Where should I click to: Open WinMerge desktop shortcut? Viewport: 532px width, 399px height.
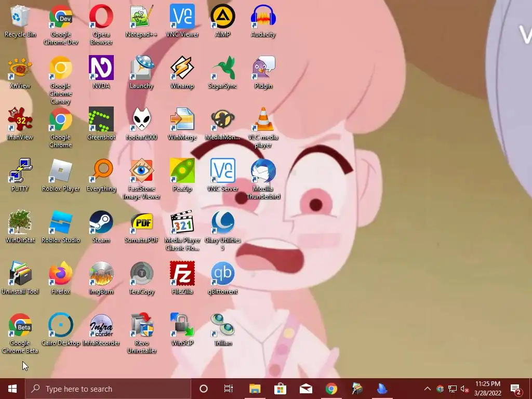(x=182, y=124)
